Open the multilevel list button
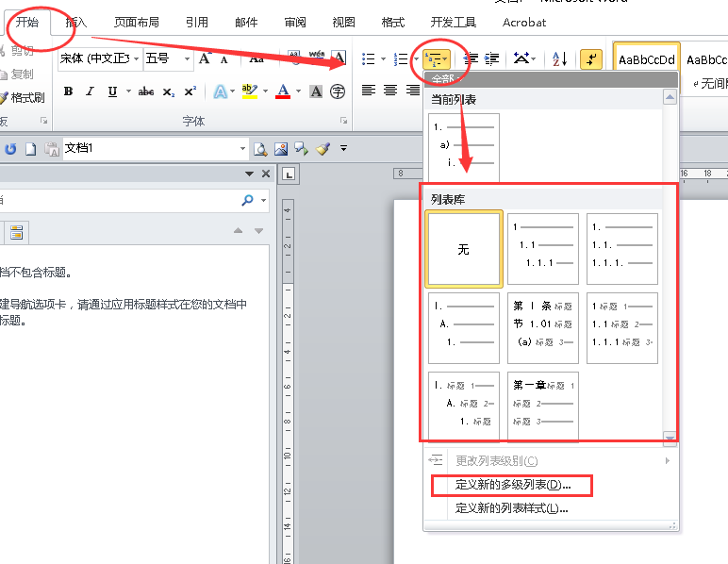 (x=437, y=59)
